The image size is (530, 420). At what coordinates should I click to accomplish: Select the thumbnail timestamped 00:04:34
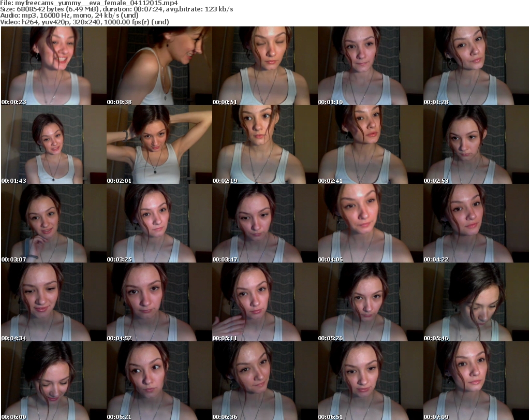(54, 302)
